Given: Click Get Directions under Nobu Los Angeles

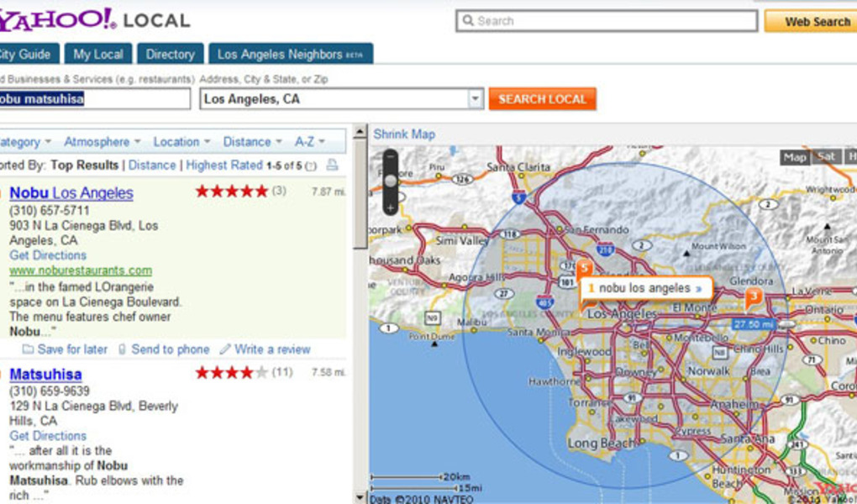Looking at the screenshot, I should (x=48, y=255).
